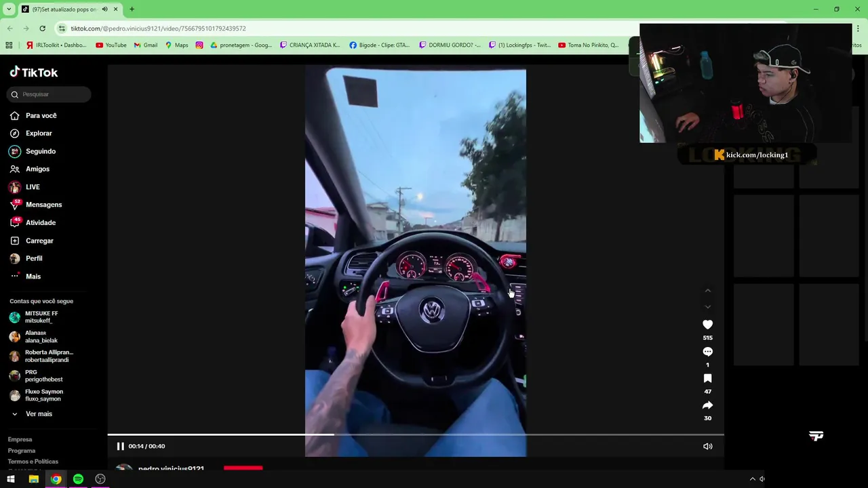Open Lockingfps Twitch bookmark
868x488 pixels.
click(x=519, y=45)
